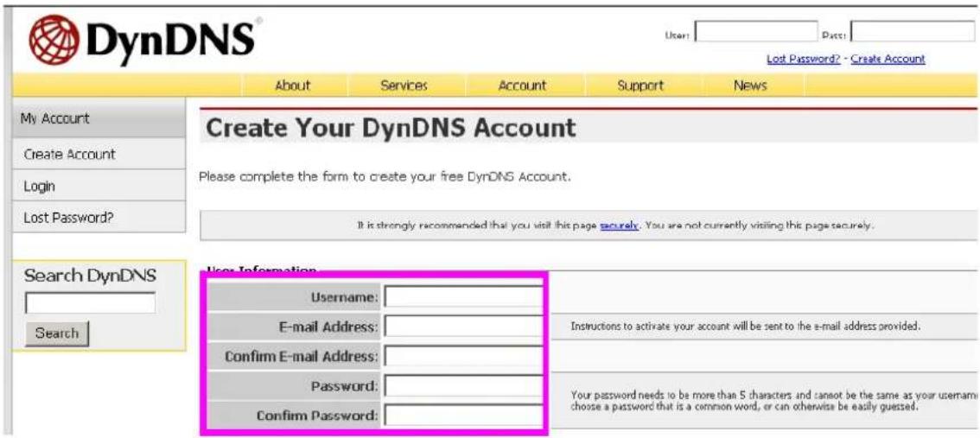Click into the Username field
This screenshot has width=980, height=438.
click(463, 297)
